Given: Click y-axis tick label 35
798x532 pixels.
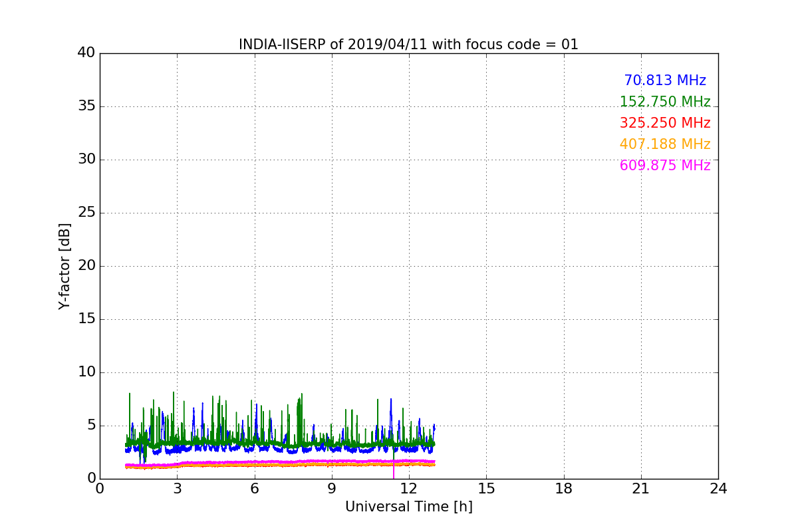Looking at the screenshot, I should click(86, 106).
